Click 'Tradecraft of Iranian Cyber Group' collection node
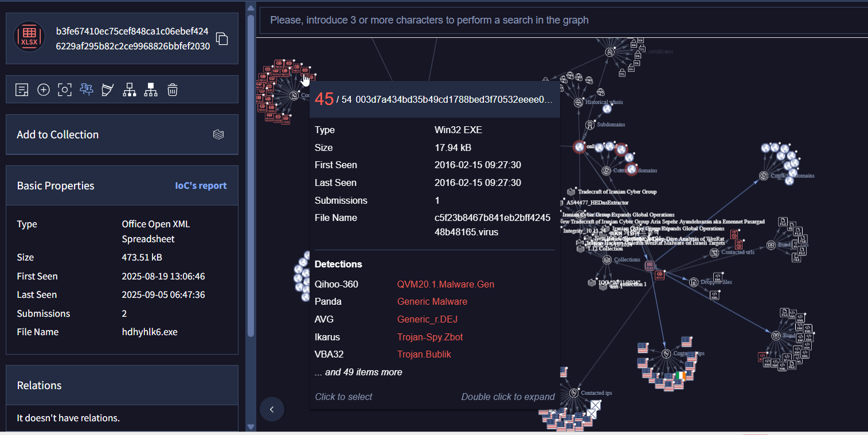The height and width of the screenshot is (435, 868). (x=571, y=192)
